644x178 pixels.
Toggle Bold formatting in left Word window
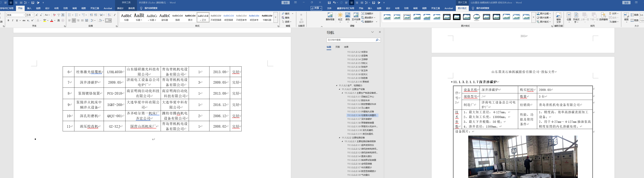coord(8,21)
